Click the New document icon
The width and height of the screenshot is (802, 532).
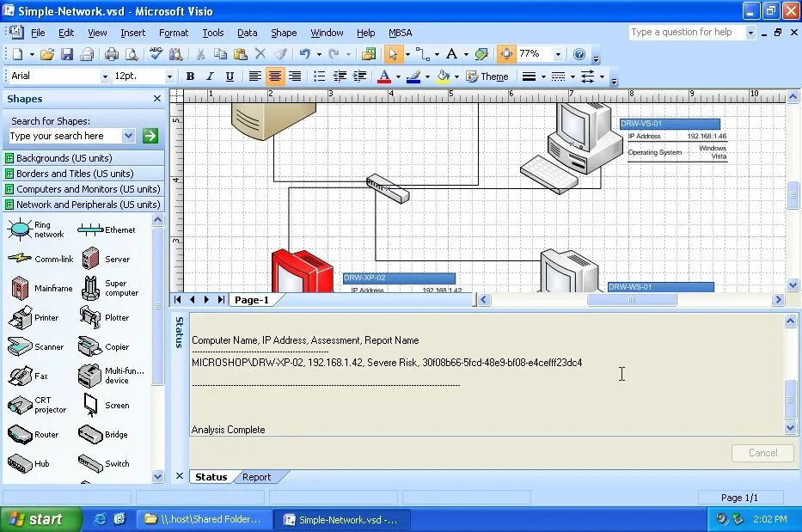point(17,54)
